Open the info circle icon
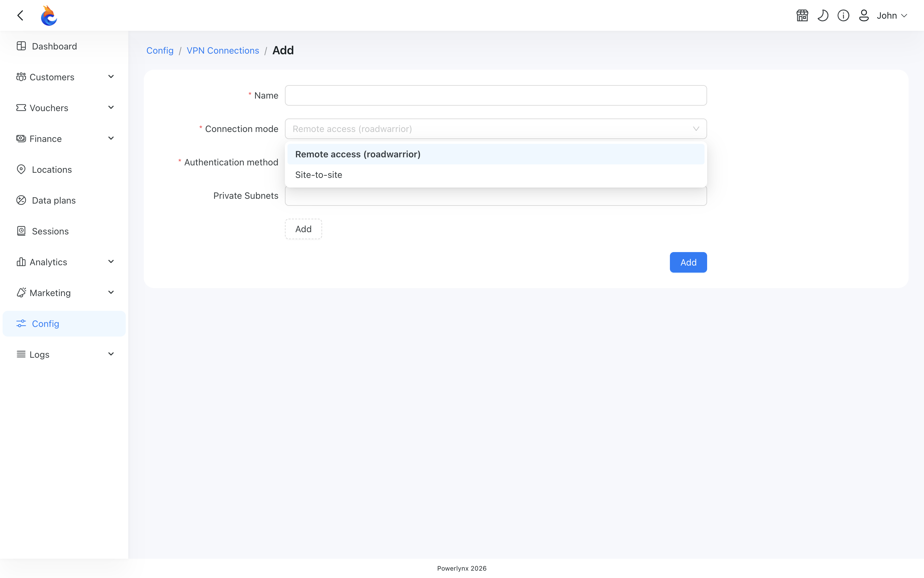This screenshot has width=924, height=578. pos(843,15)
